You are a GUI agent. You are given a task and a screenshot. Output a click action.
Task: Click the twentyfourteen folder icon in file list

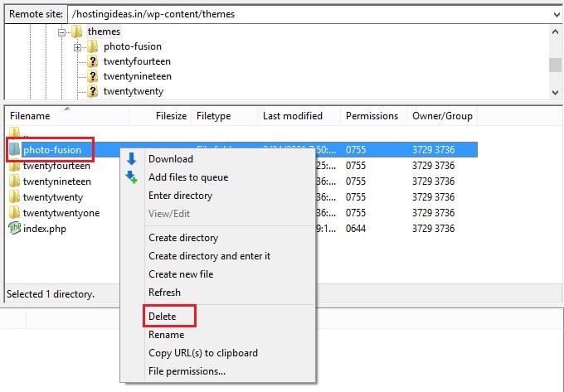coord(14,166)
